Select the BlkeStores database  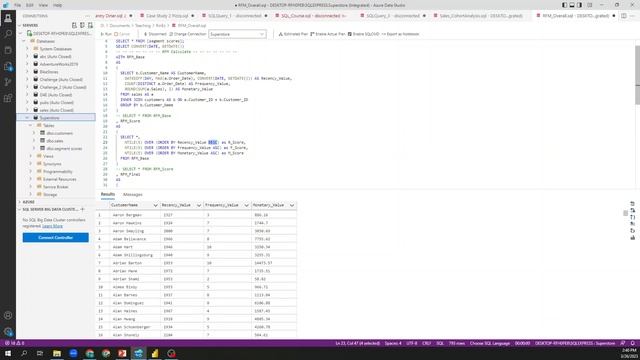49,72
